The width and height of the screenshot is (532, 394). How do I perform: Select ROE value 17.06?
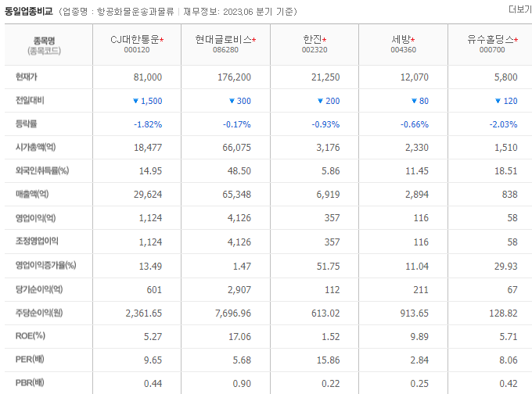[x=239, y=337]
